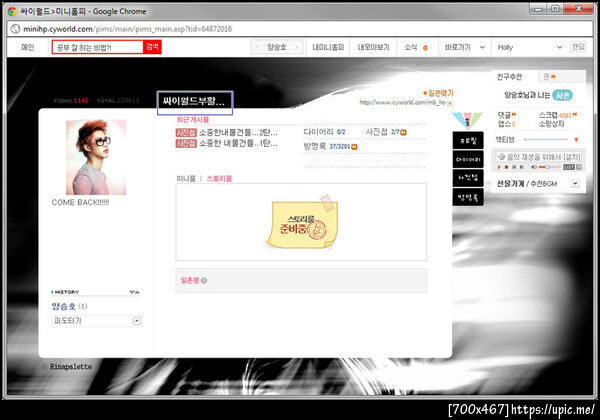Screen dimensions: 600x420
Task: Click the 양승호 name link in profile
Action: point(64,306)
